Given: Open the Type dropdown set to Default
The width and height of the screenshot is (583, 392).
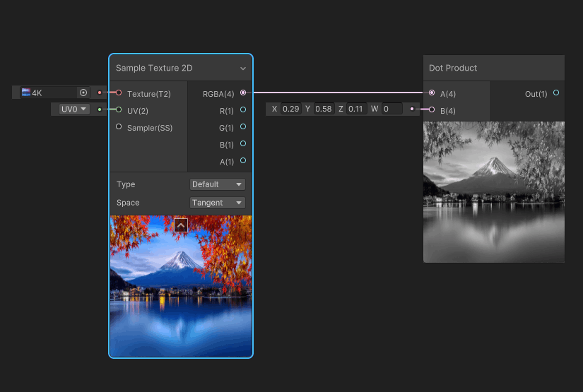Looking at the screenshot, I should pos(217,184).
